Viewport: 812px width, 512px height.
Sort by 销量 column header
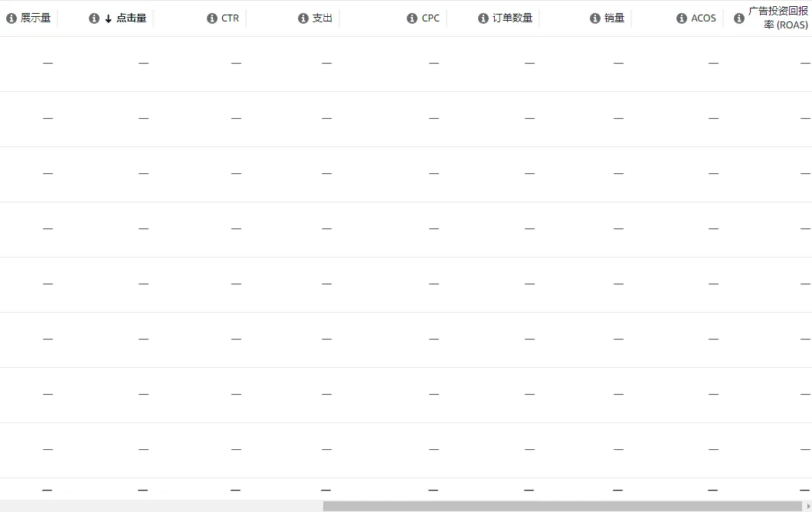(614, 18)
